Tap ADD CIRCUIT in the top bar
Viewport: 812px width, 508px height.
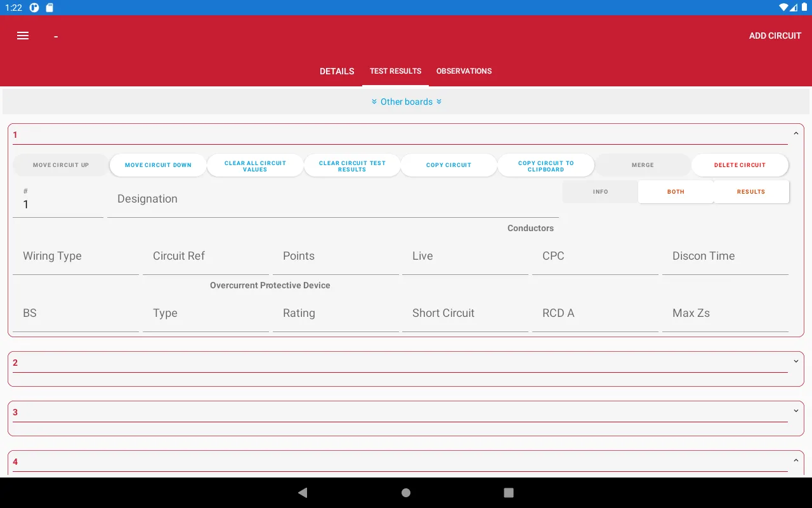tap(775, 36)
